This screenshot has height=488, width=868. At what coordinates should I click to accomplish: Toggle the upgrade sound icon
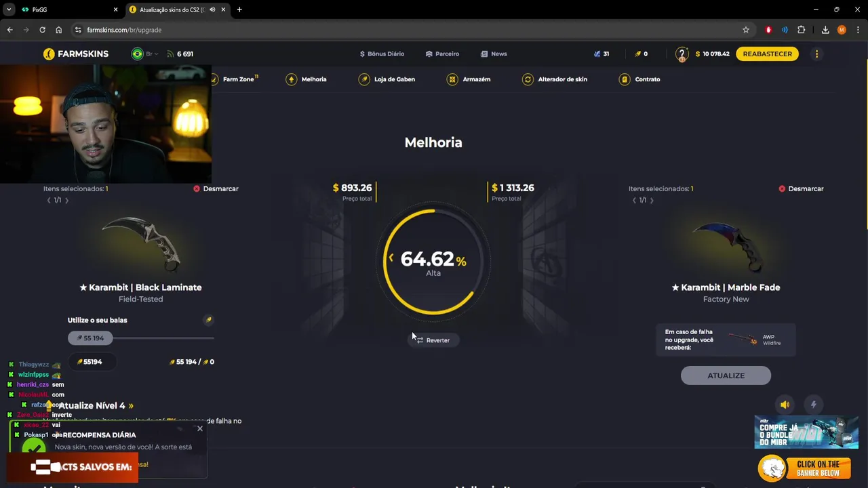[785, 405]
